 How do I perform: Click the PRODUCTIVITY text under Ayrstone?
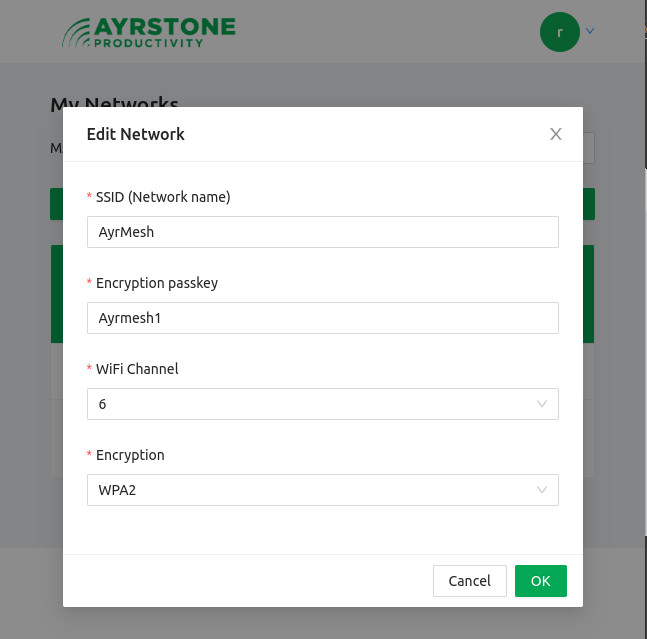pyautogui.click(x=149, y=43)
